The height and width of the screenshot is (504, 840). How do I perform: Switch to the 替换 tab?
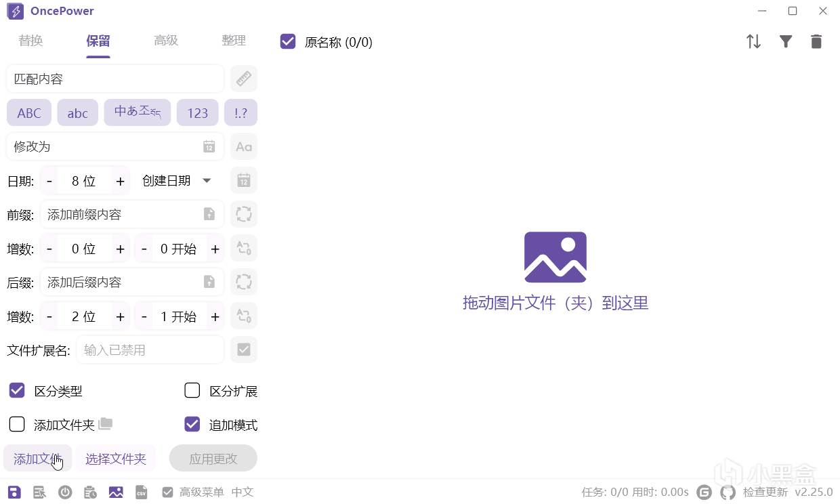(30, 41)
